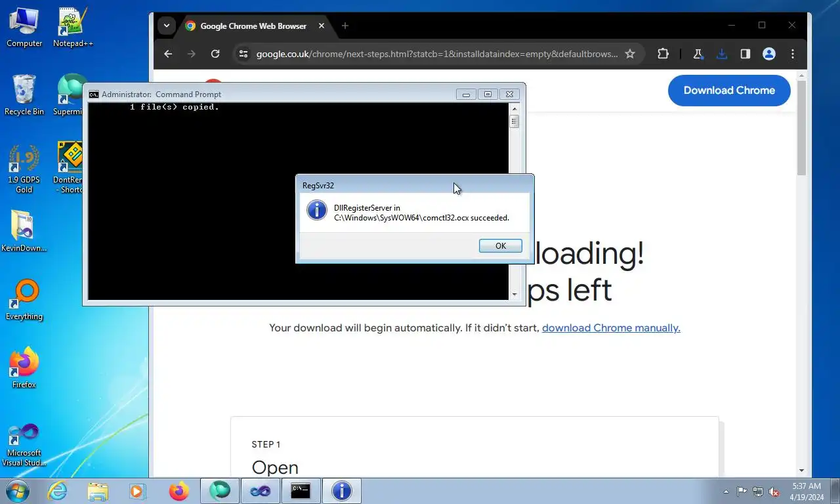
Task: Click the Chrome page scroll down arrow
Action: click(802, 471)
